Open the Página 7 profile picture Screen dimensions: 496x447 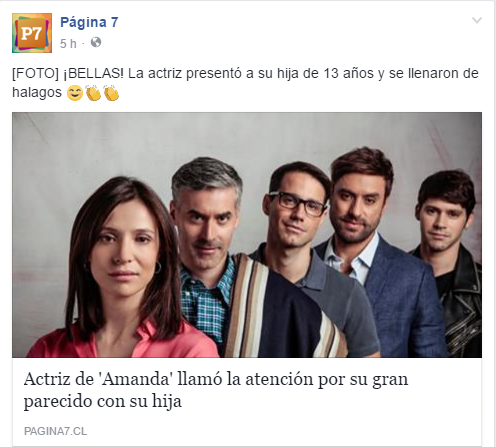point(32,33)
